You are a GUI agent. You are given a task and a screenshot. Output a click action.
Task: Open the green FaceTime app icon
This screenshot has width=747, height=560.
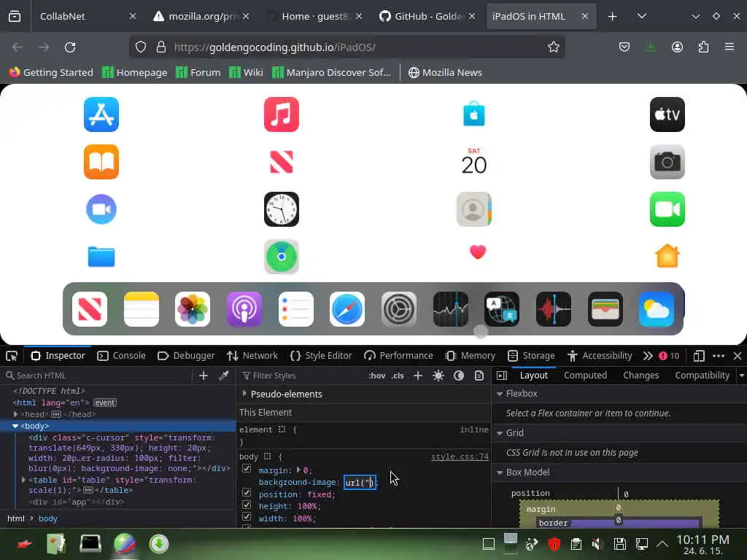tap(667, 209)
